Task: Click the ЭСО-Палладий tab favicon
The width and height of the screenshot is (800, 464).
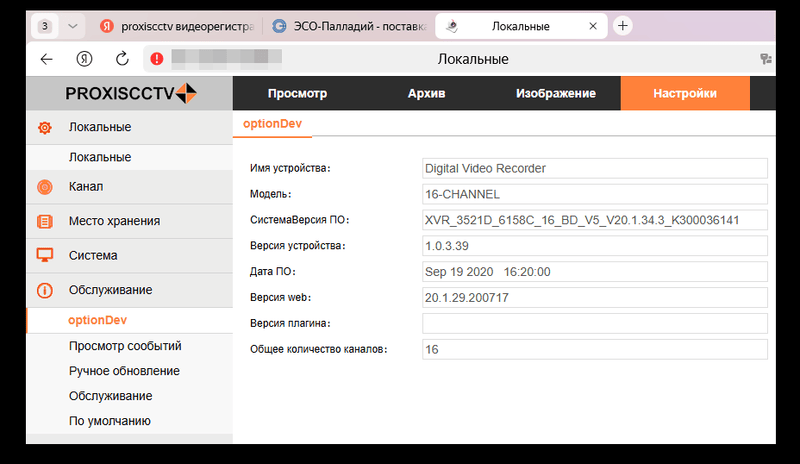Action: [x=279, y=26]
